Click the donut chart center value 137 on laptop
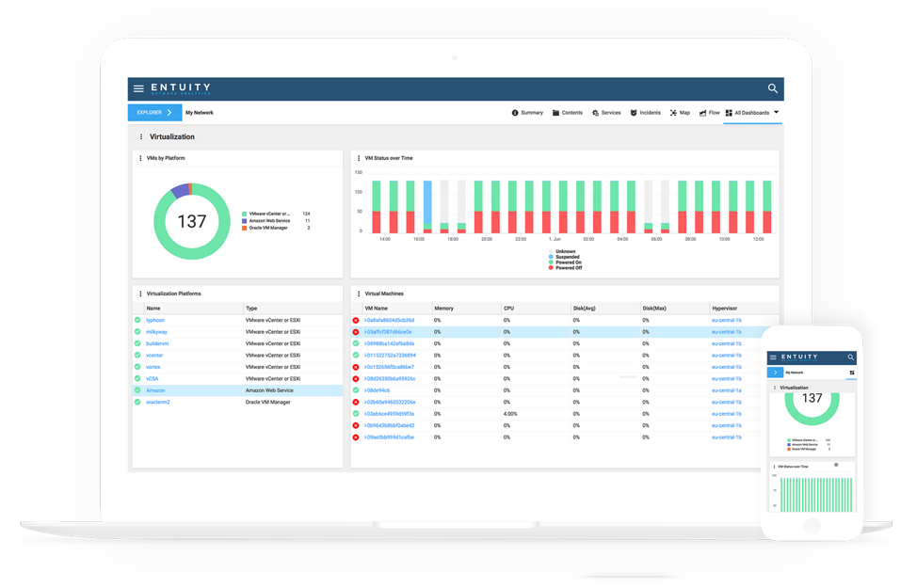The image size is (917, 588). pos(192,221)
